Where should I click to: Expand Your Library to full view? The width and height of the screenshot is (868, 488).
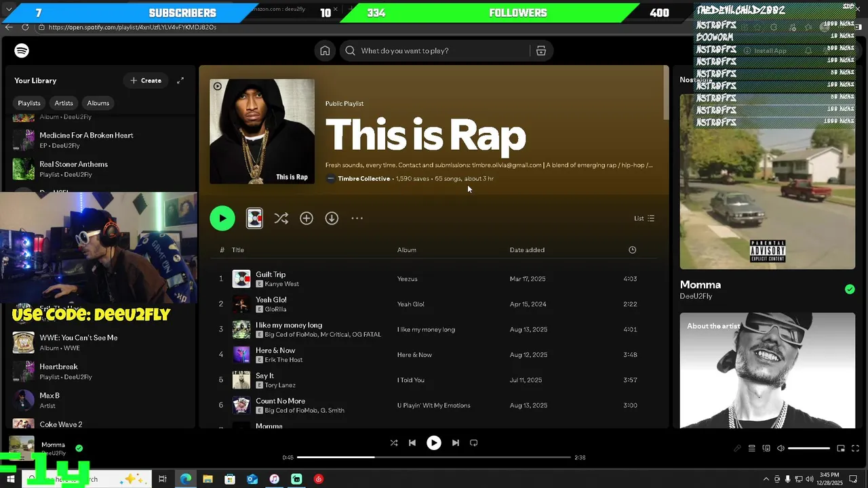coord(180,81)
